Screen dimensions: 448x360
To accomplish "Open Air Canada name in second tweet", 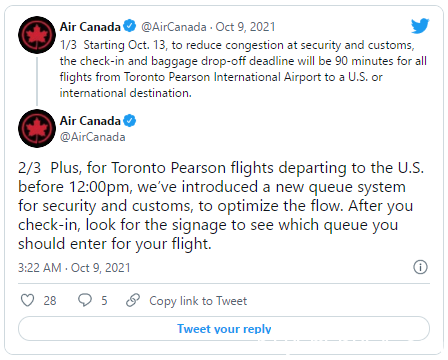I will [x=90, y=121].
